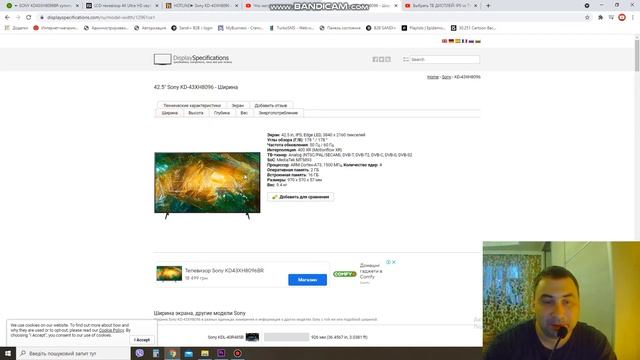The width and height of the screenshot is (640, 360).
Task: Click the third social icon in site header
Action: point(388,60)
